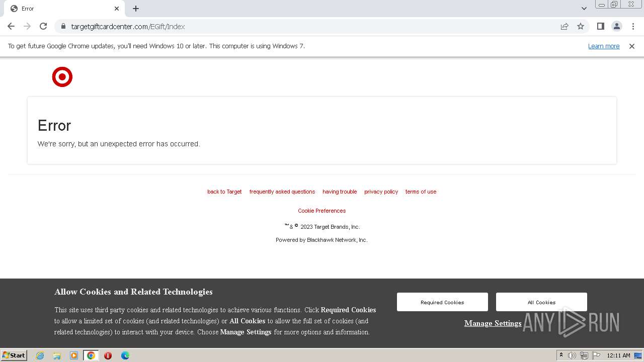The width and height of the screenshot is (644, 362).
Task: Accept Required Cookies only
Action: pyautogui.click(x=442, y=302)
